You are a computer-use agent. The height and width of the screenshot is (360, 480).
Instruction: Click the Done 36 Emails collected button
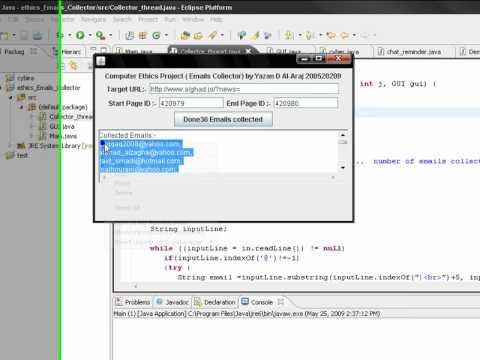coord(223,119)
